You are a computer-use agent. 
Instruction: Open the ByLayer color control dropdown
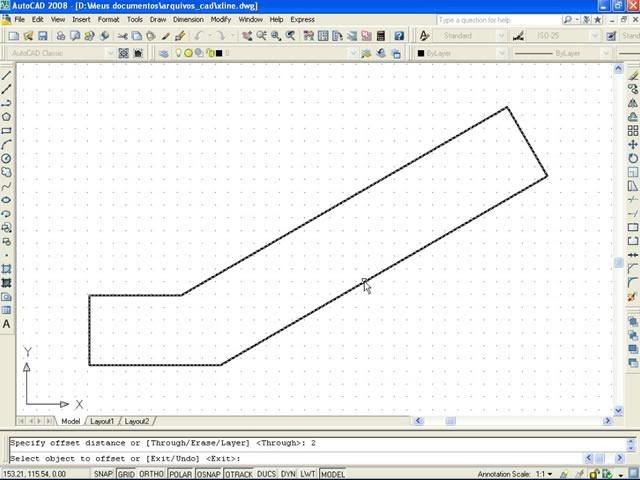click(x=501, y=53)
